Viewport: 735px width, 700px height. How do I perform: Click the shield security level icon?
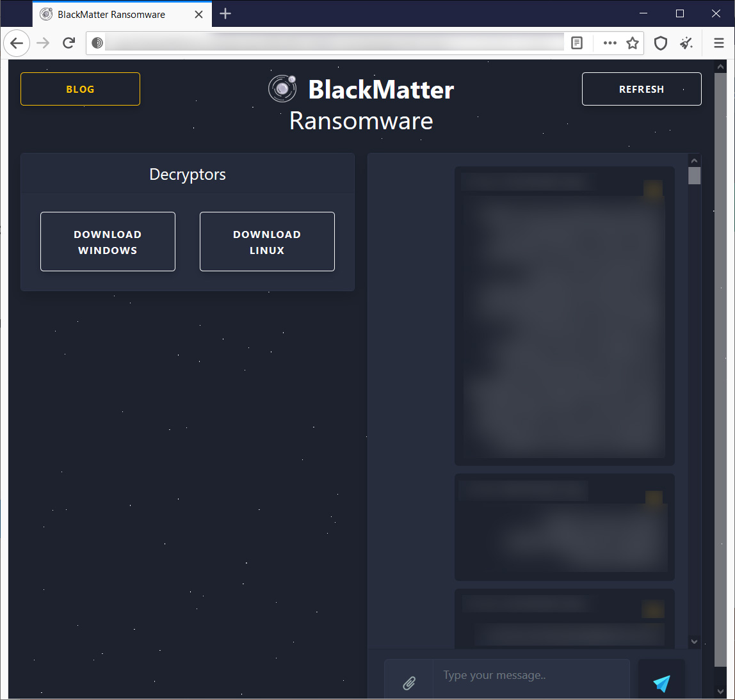pyautogui.click(x=661, y=43)
